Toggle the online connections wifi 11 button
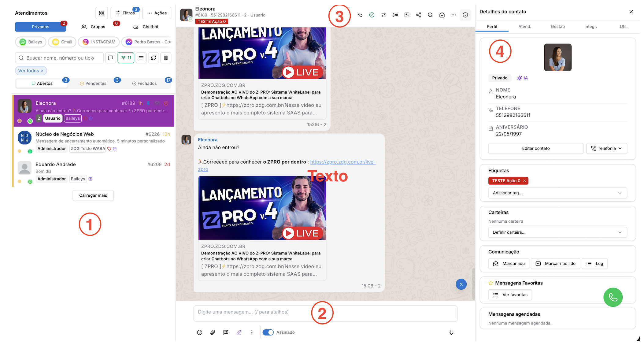The width and height of the screenshot is (644, 345). 126,58
